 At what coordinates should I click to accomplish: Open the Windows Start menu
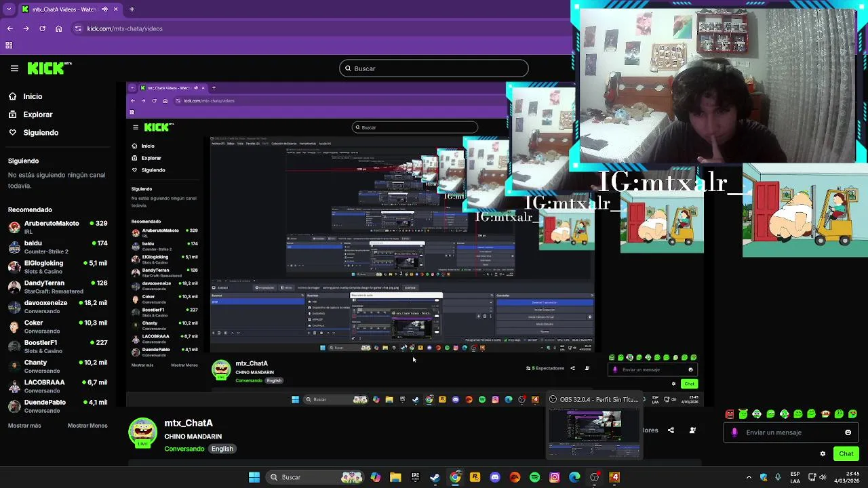(x=254, y=477)
